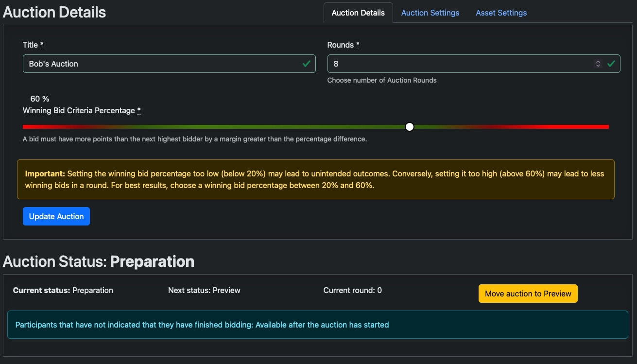Screen dimensions: 637x364
Task: Click the Move auction to Preview button
Action: pos(528,294)
